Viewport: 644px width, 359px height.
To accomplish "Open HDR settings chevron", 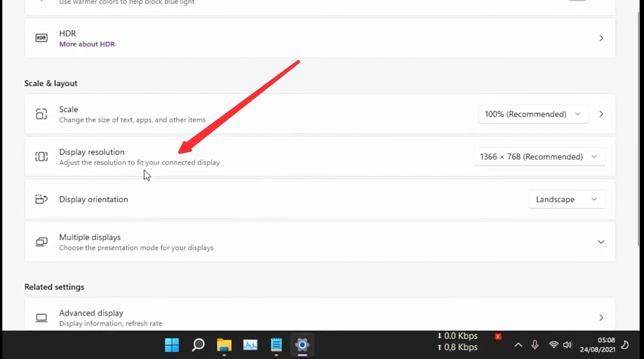I will 601,38.
